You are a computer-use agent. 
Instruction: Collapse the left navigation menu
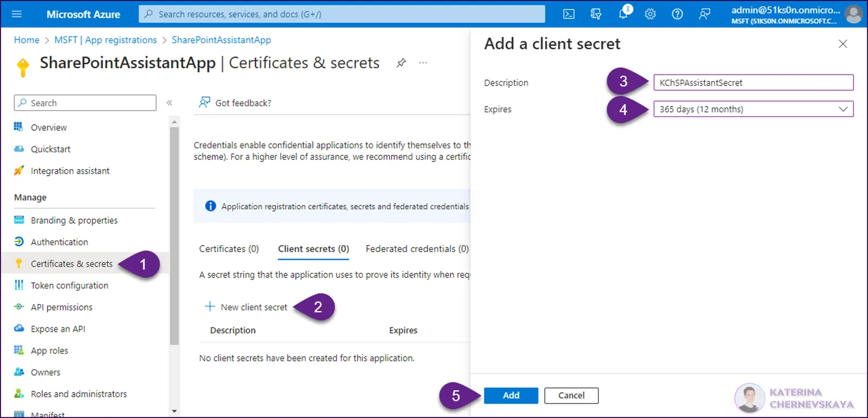click(169, 102)
